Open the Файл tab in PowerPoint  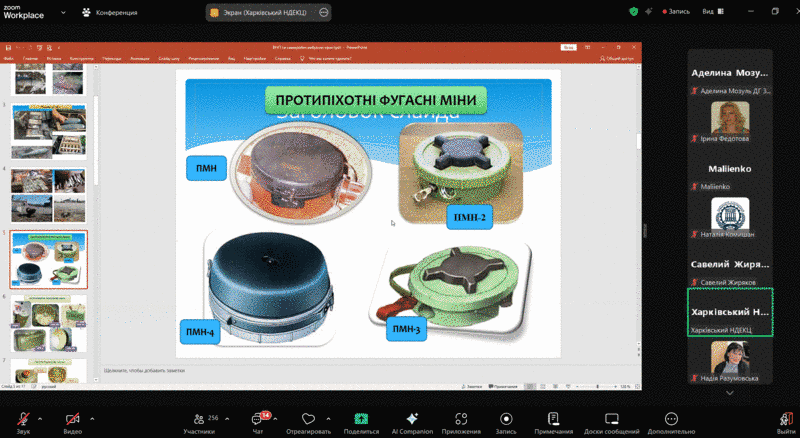pyautogui.click(x=9, y=59)
